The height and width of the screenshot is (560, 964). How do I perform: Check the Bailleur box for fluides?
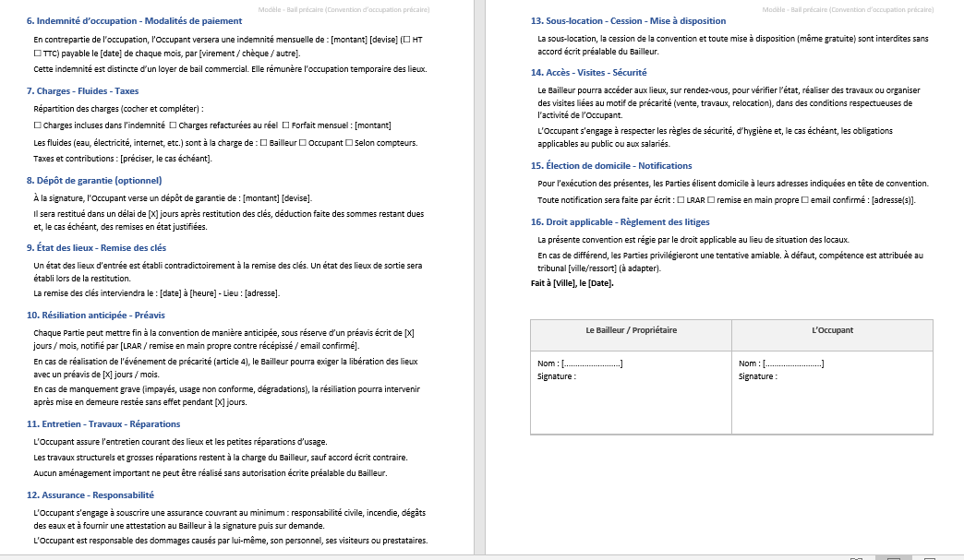point(265,143)
